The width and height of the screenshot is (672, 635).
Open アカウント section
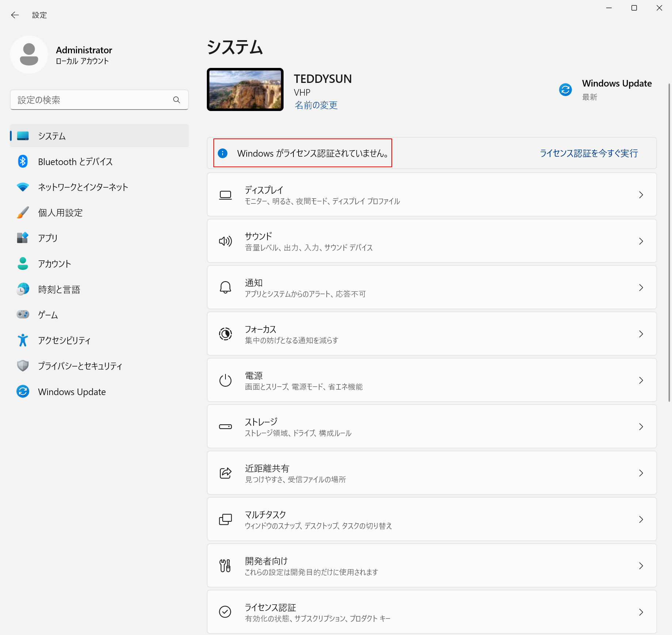[x=99, y=264]
